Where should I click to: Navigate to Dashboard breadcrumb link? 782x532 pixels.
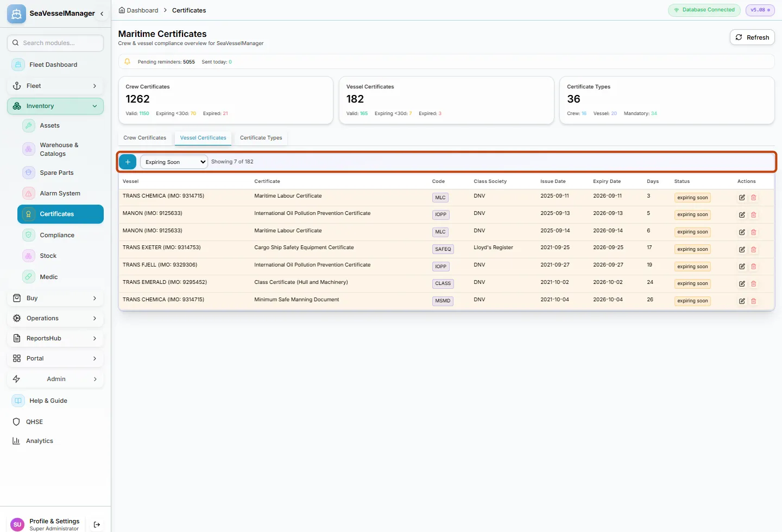coord(138,10)
